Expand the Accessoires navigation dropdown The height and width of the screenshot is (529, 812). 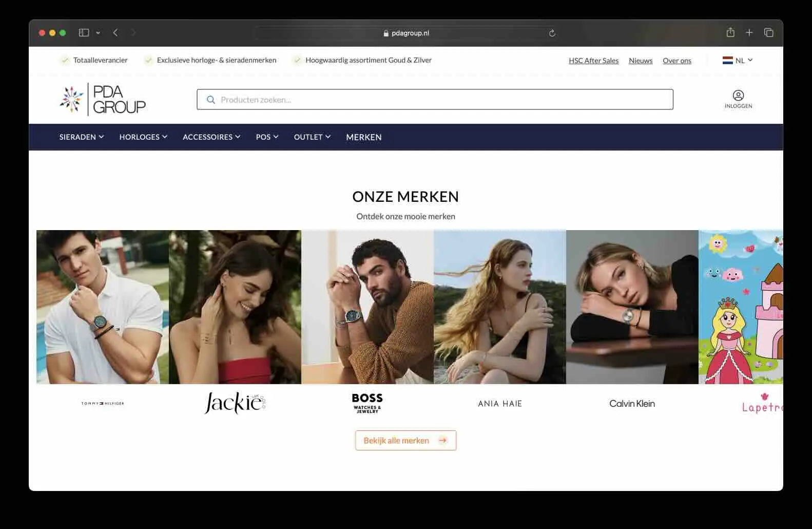tap(211, 137)
